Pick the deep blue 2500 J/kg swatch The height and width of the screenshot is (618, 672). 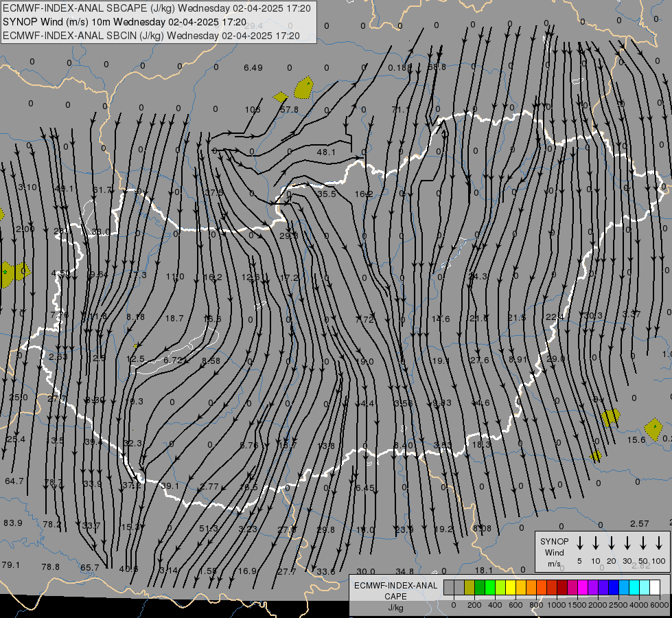point(613,587)
